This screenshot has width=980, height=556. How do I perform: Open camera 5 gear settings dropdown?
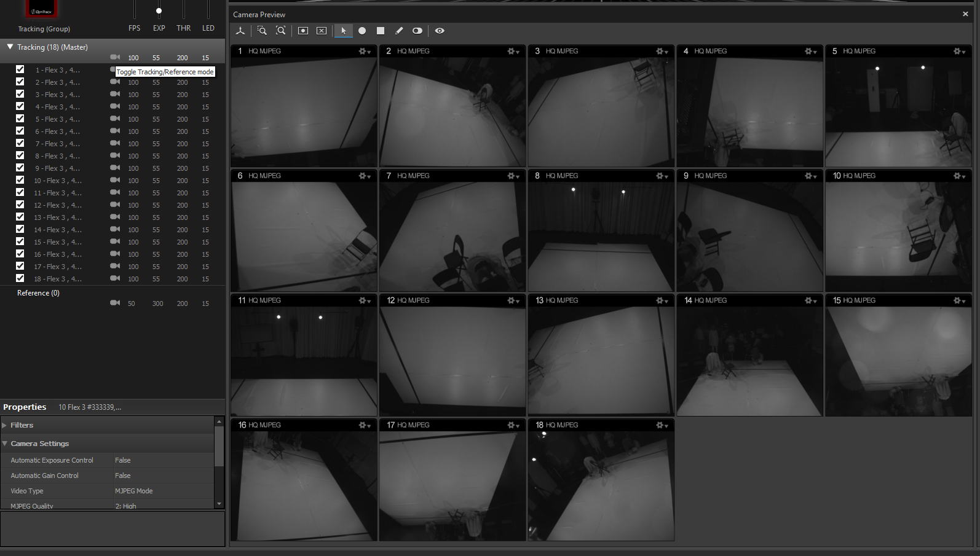click(958, 52)
